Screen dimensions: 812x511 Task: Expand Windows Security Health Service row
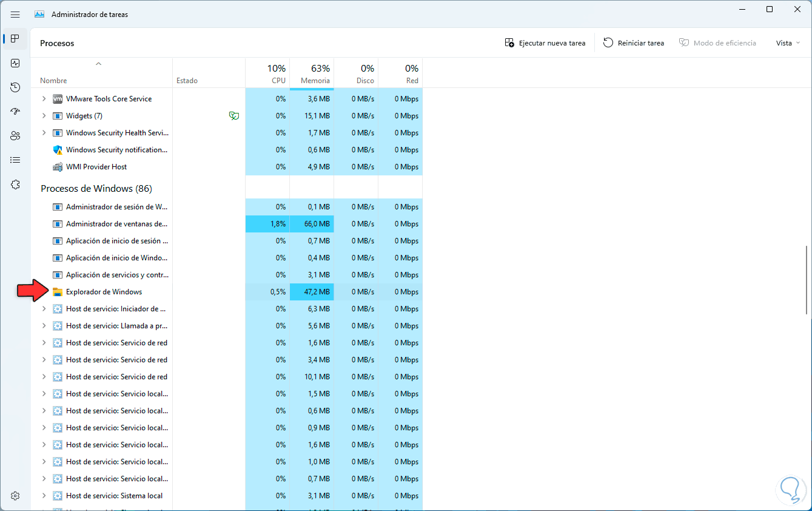[44, 133]
